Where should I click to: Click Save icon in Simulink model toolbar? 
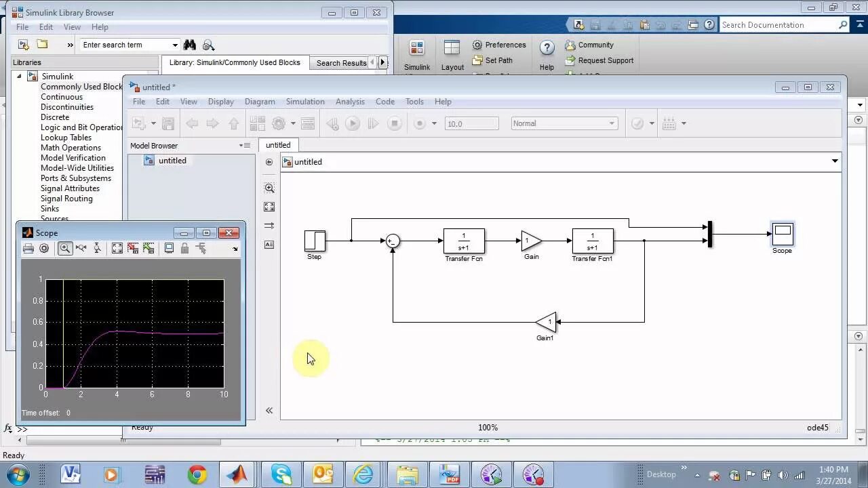coord(168,123)
